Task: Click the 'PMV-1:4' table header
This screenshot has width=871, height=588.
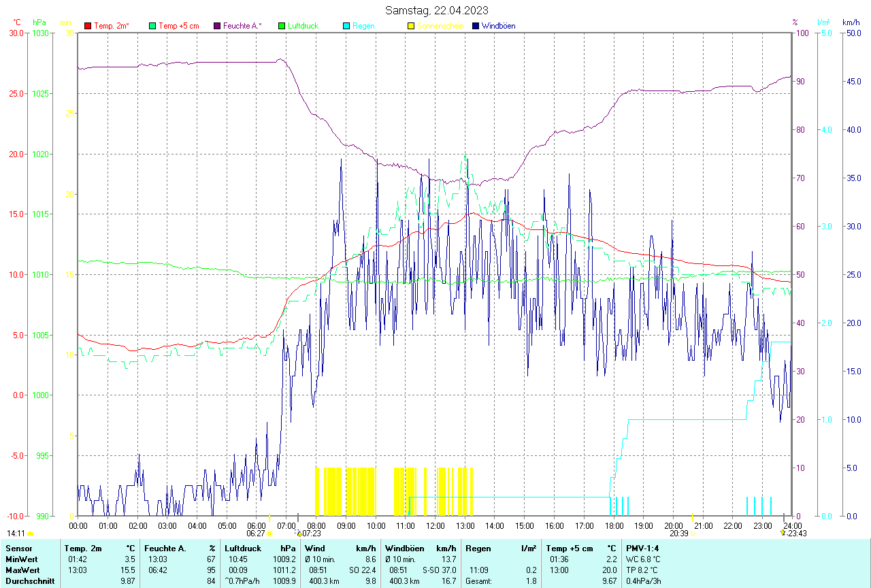Action: click(x=642, y=548)
